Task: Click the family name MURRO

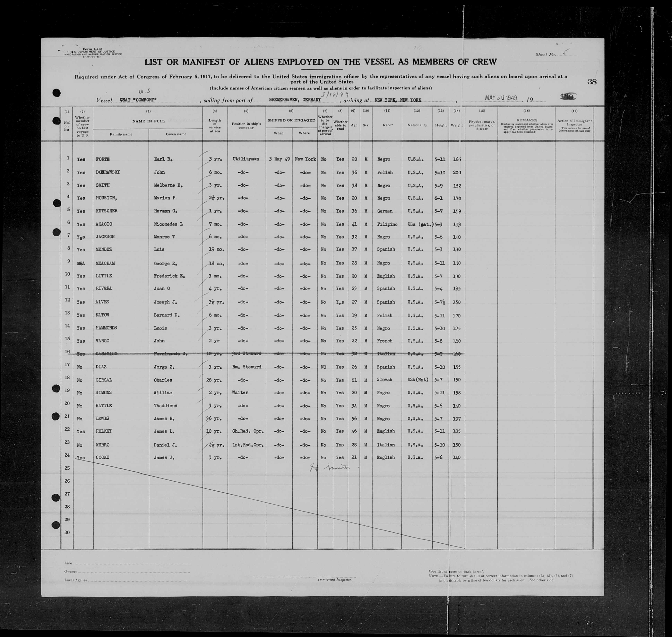Action: tap(103, 445)
